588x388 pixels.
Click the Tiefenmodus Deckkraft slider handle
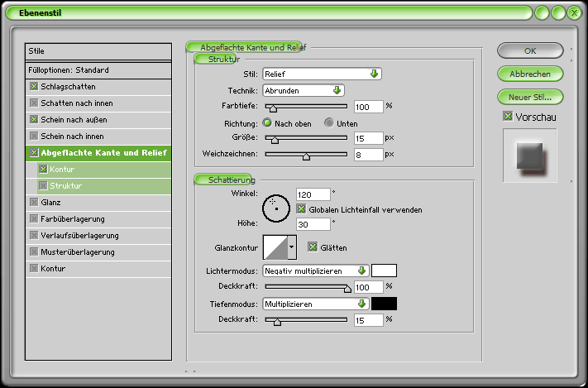tap(277, 321)
